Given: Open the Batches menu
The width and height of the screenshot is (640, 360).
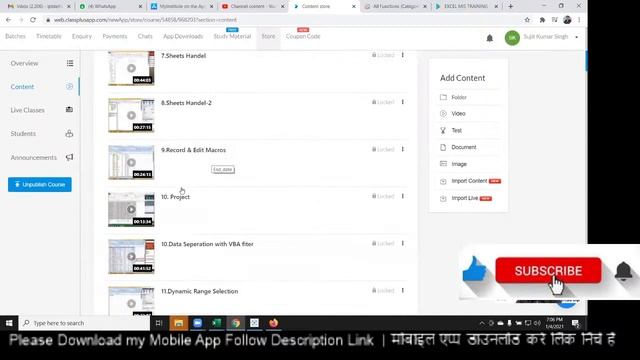Looking at the screenshot, I should tap(15, 36).
